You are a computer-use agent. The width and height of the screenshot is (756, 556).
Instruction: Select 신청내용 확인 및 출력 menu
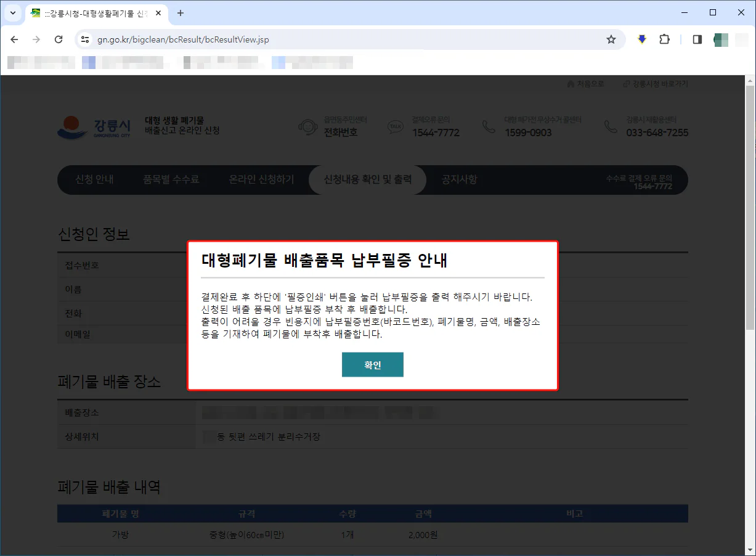368,180
